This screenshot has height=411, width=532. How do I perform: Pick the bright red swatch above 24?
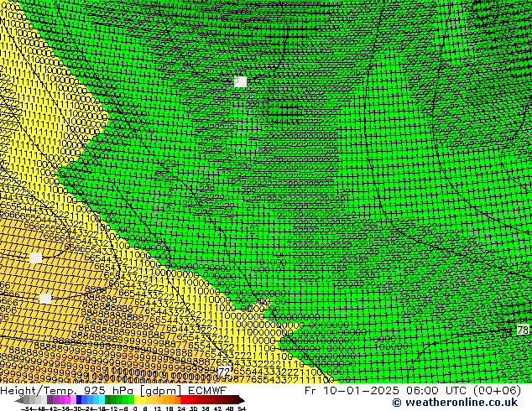[183, 400]
